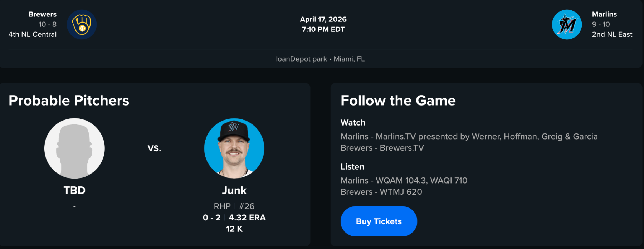Click the loanDepot park venue text
This screenshot has height=249, width=644.
(x=301, y=59)
